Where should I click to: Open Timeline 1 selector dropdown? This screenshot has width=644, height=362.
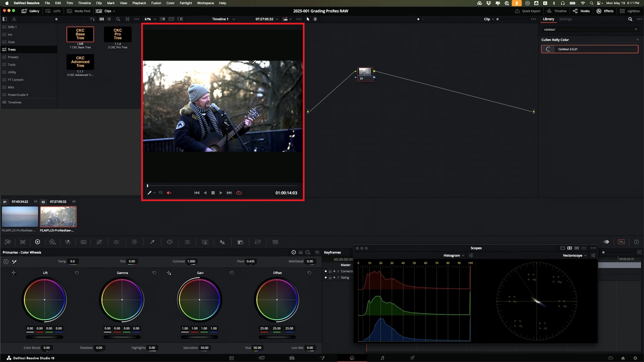223,19
